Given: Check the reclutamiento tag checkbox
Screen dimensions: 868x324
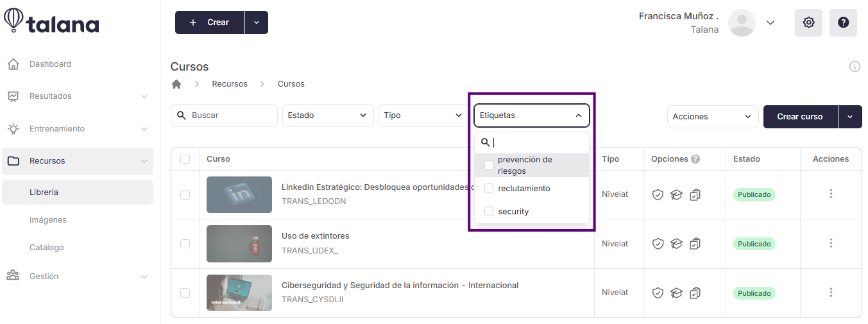Looking at the screenshot, I should pyautogui.click(x=489, y=189).
